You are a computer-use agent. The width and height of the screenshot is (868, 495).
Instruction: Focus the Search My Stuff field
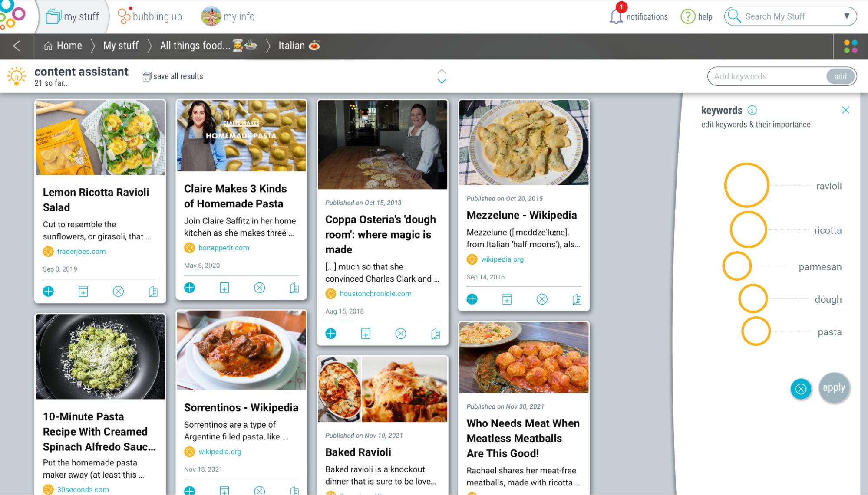point(790,16)
